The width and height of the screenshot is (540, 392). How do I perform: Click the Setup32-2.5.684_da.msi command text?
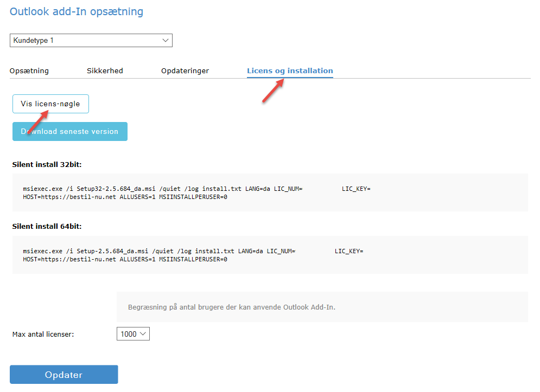tap(196, 192)
